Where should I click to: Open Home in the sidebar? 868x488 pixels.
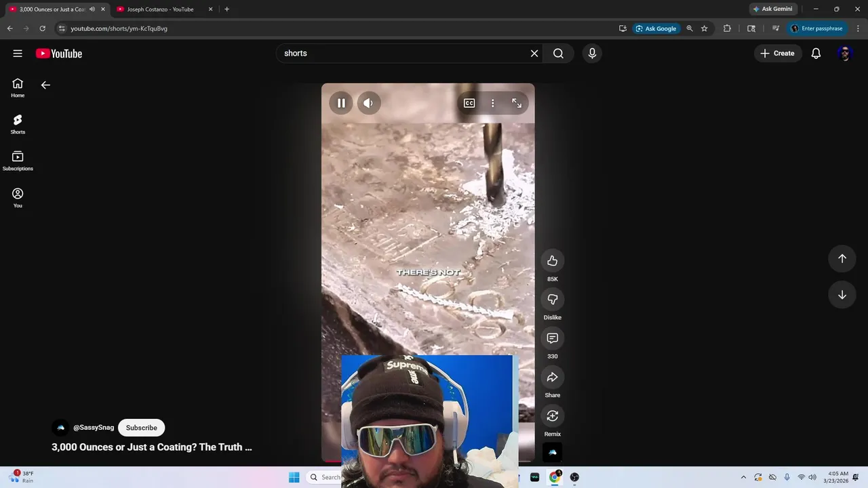[18, 88]
